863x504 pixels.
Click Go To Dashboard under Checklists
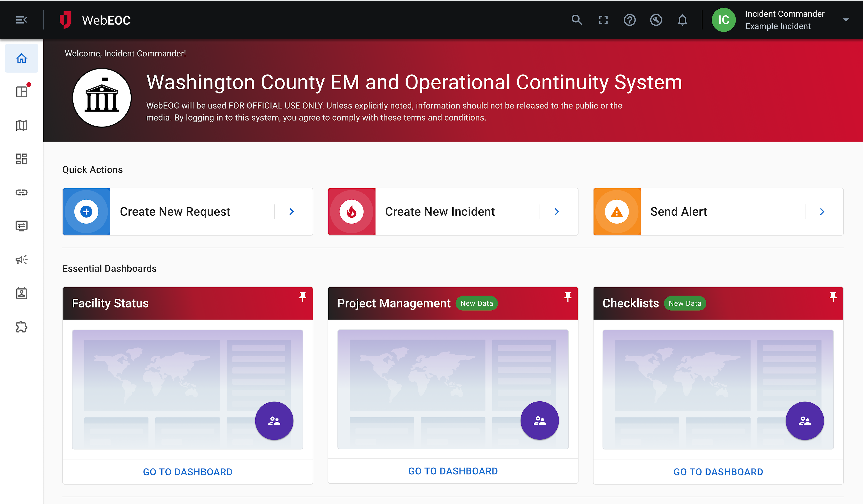[x=718, y=472]
